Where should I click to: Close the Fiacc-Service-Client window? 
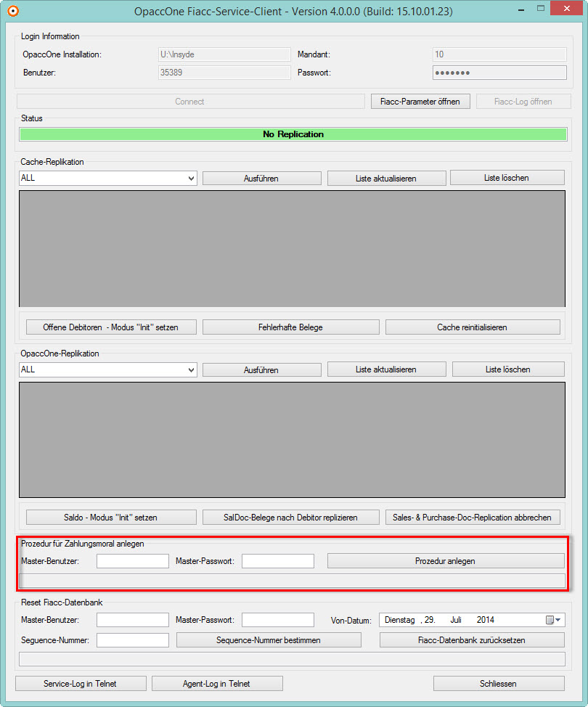pyautogui.click(x=567, y=8)
